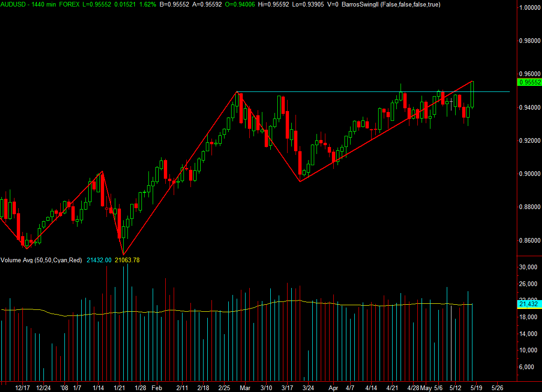Click the 1/21 date axis label
Viewport: 542px width, 392px height.
119,388
